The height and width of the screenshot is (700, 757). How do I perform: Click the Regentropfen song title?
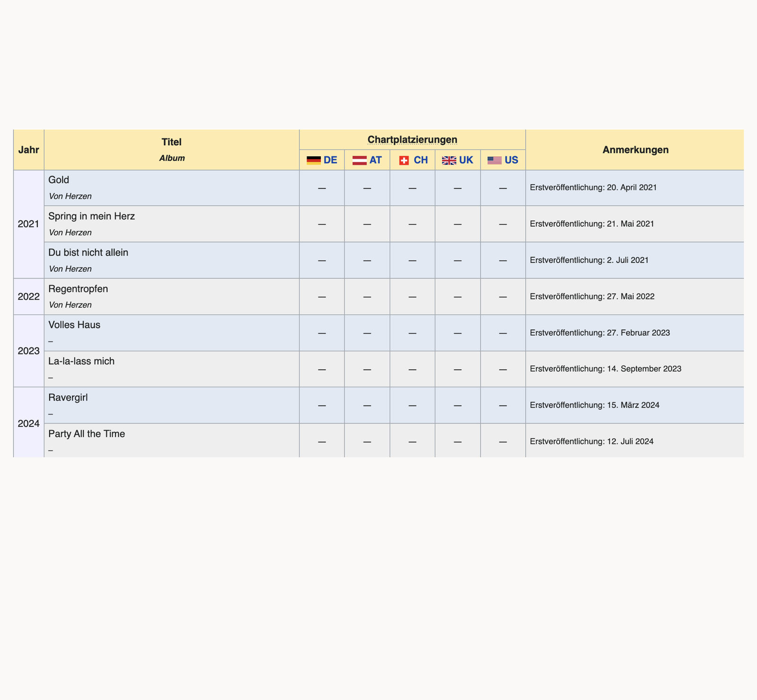click(x=78, y=289)
